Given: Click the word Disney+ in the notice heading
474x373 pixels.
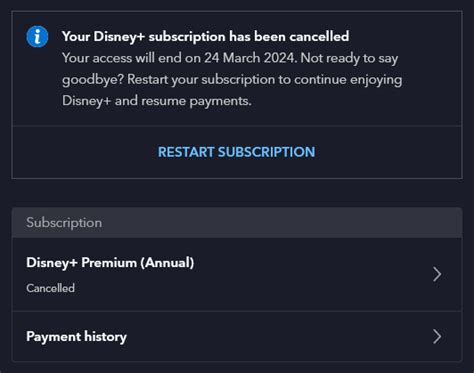Looking at the screenshot, I should [x=119, y=37].
